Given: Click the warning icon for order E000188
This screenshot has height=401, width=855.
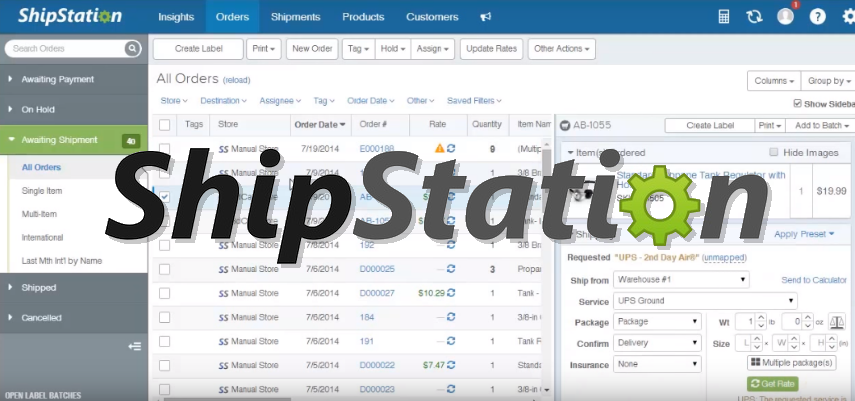Looking at the screenshot, I should click(x=439, y=148).
